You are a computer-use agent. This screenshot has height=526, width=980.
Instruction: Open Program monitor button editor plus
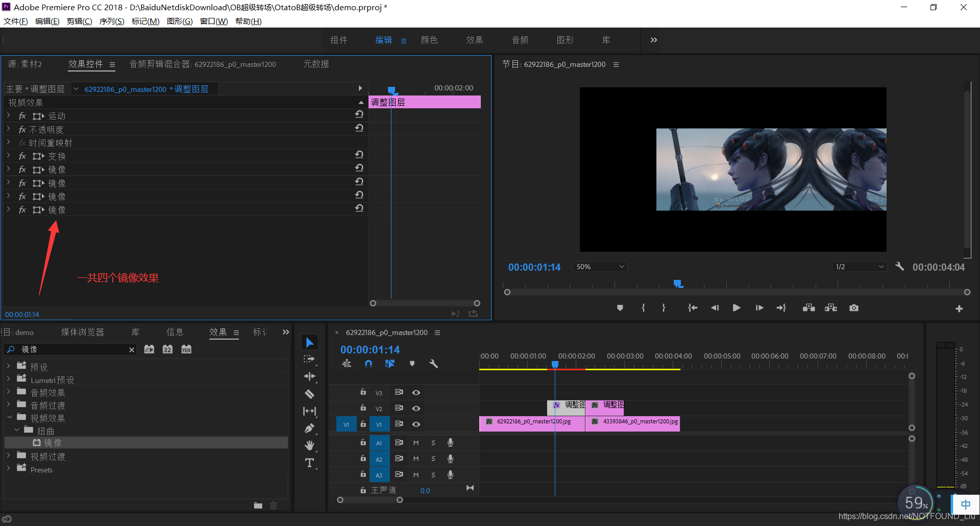pos(959,308)
